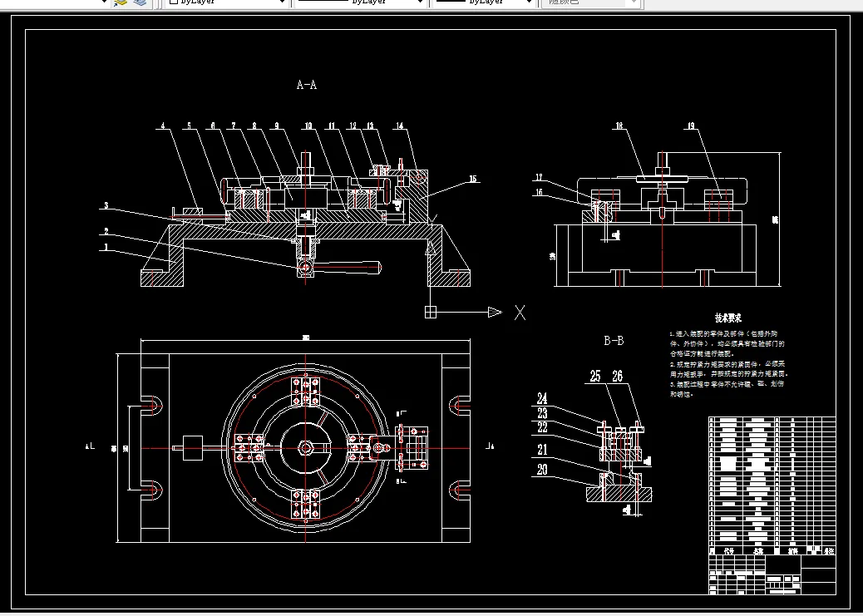The height and width of the screenshot is (616, 863).
Task: Select the line starting with 3. in requirements
Action: (x=727, y=384)
